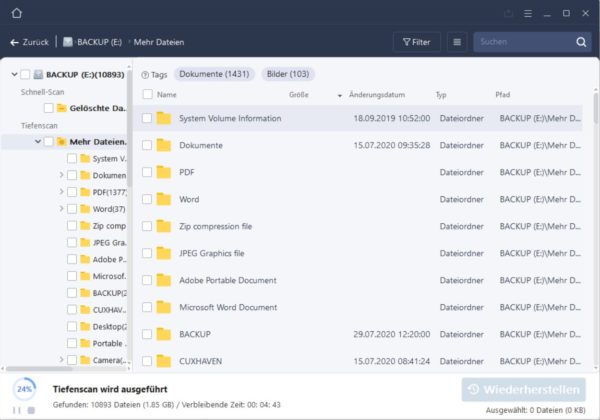600x420 pixels.
Task: Select the Dokumente (1431) tag
Action: (214, 74)
